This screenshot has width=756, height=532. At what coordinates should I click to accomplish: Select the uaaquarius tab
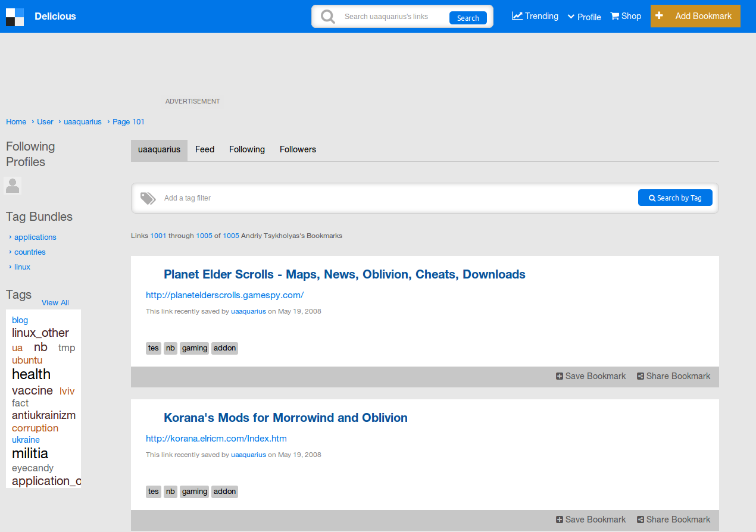pos(159,150)
